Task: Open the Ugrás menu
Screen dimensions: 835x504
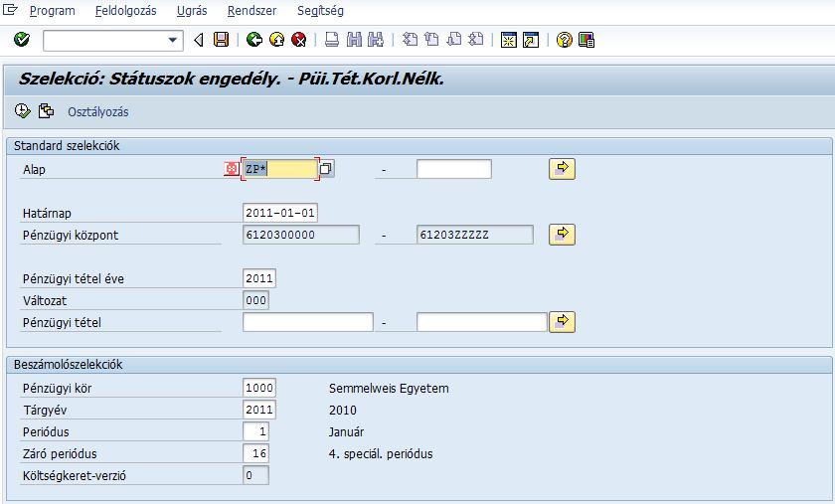Action: [x=192, y=11]
